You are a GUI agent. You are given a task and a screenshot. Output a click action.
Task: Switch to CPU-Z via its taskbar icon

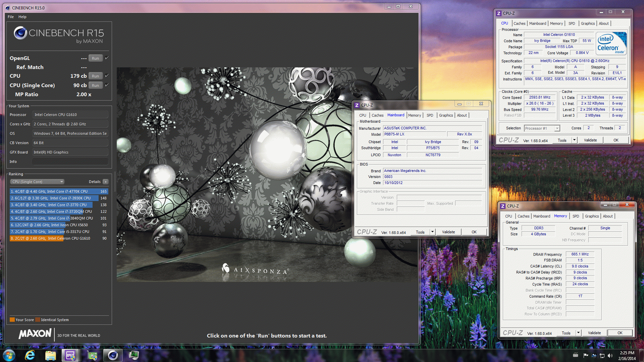coord(70,355)
